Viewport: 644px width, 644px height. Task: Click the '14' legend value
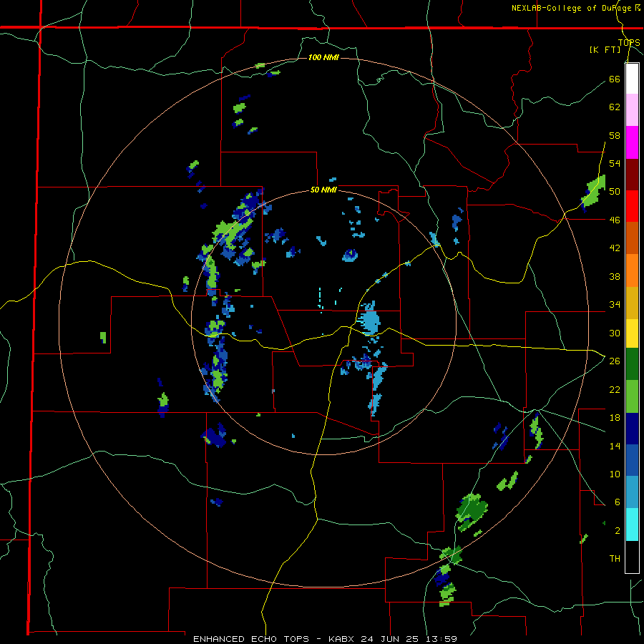click(x=615, y=446)
